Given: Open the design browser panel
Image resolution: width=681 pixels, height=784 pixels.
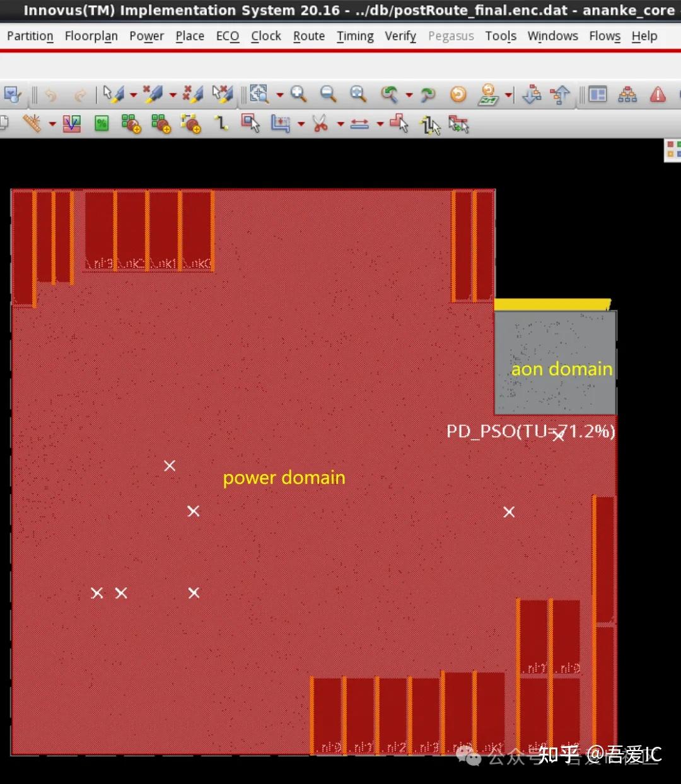Looking at the screenshot, I should point(596,95).
